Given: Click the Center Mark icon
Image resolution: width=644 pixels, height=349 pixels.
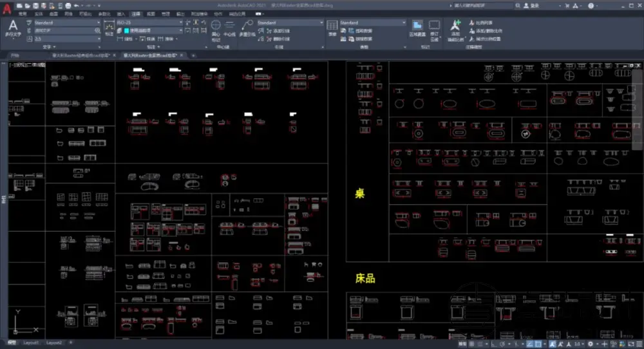Looking at the screenshot, I should tap(216, 26).
